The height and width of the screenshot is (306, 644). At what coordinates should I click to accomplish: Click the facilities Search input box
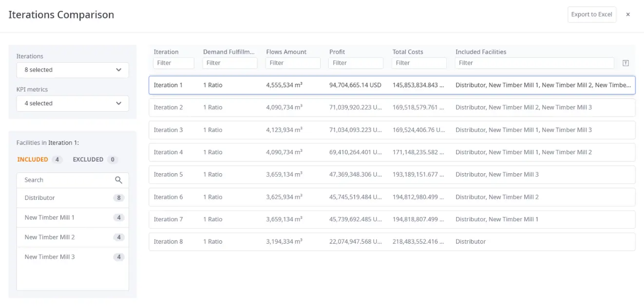[68, 180]
